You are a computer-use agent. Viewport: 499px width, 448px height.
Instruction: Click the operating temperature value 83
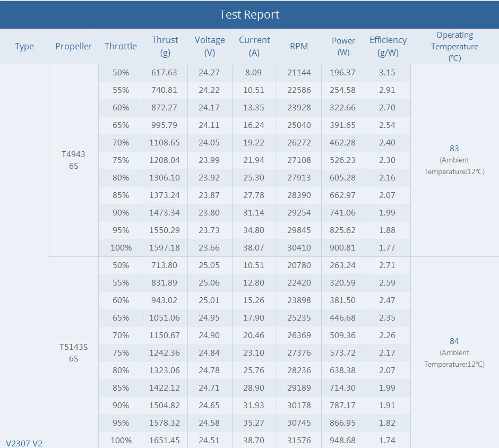click(x=454, y=149)
